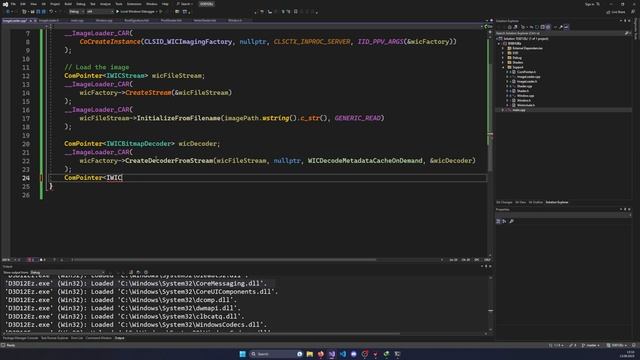Click Alphabetical sort icon in Properties panel
This screenshot has height=360, width=640.
pyautogui.click(x=504, y=221)
